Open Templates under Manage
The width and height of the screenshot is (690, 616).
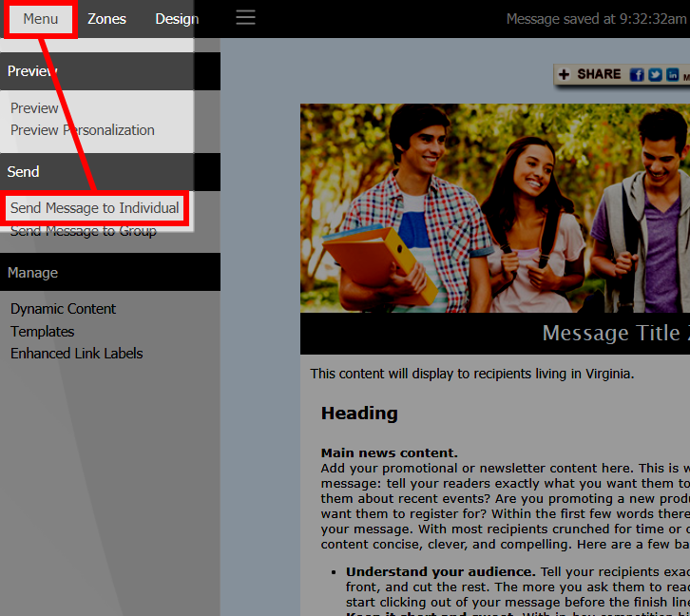click(x=42, y=332)
